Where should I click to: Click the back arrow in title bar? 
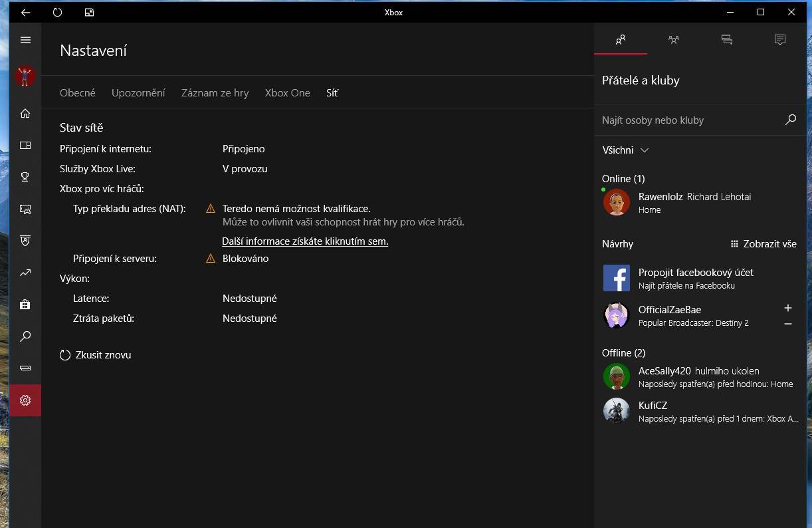25,12
